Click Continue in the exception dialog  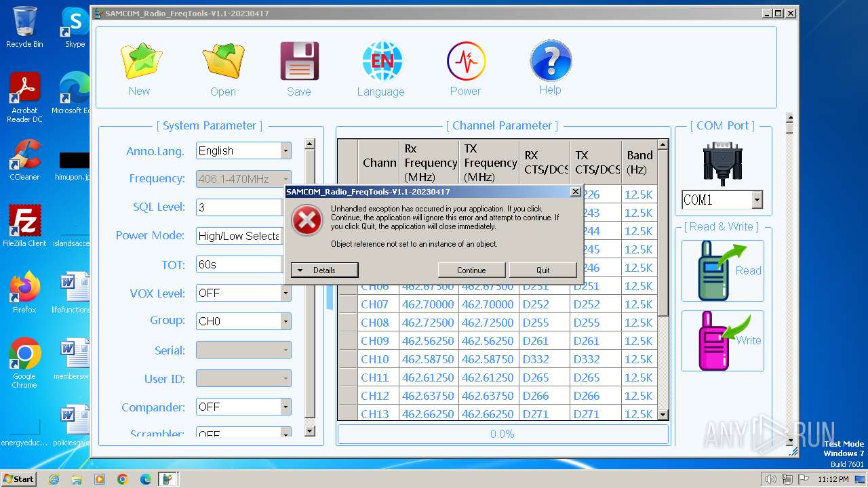pos(471,270)
